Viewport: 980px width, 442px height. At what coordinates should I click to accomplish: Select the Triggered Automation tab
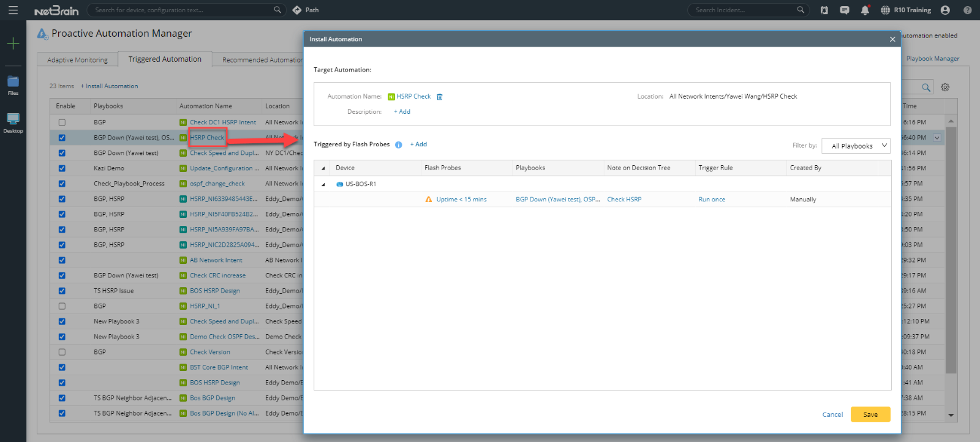point(165,59)
